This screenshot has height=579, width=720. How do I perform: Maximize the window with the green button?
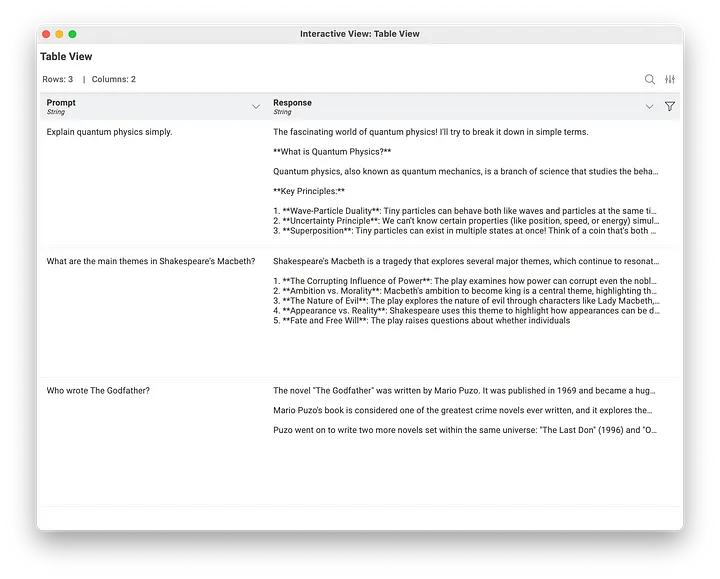pos(72,34)
